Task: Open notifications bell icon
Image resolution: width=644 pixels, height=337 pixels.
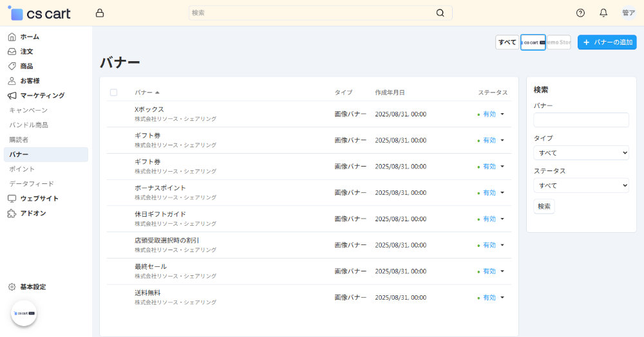Action: click(x=603, y=13)
